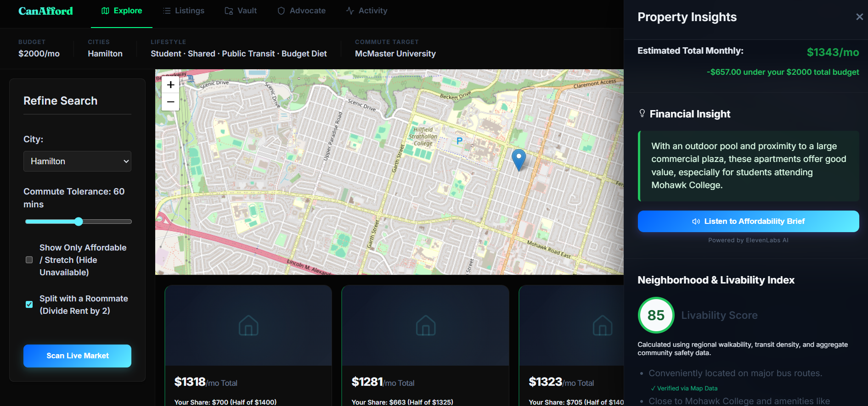Click the Refine Search heading
This screenshot has width=868, height=406.
pyautogui.click(x=61, y=101)
